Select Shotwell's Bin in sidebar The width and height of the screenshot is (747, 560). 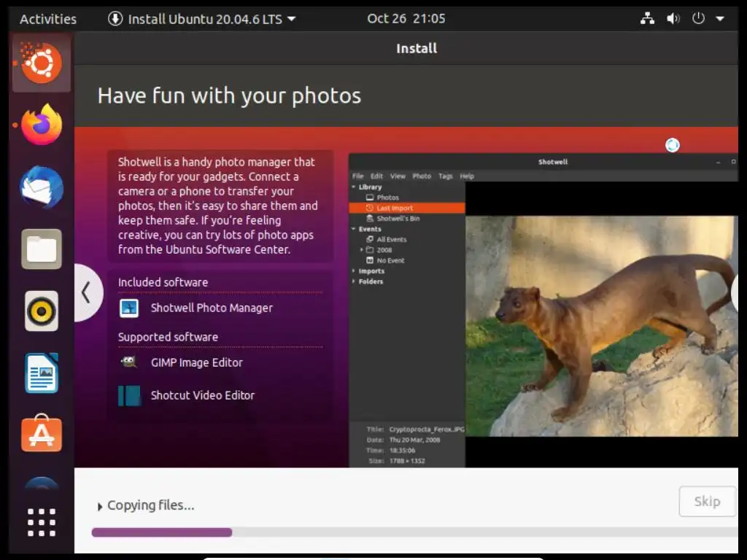(x=398, y=219)
